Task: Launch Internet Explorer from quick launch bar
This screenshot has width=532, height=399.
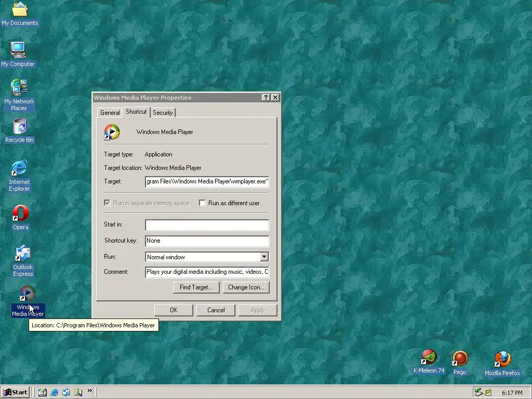Action: 54,392
